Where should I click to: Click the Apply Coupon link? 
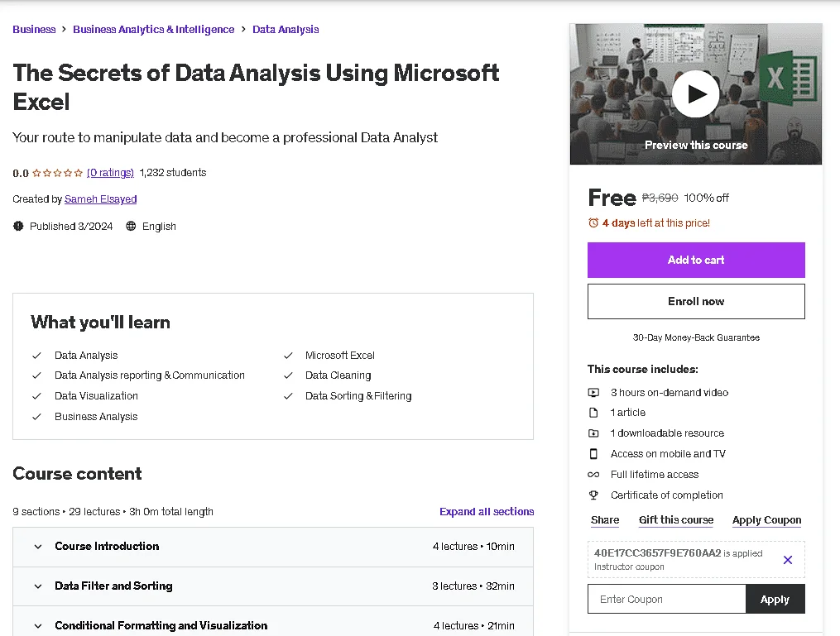click(766, 520)
